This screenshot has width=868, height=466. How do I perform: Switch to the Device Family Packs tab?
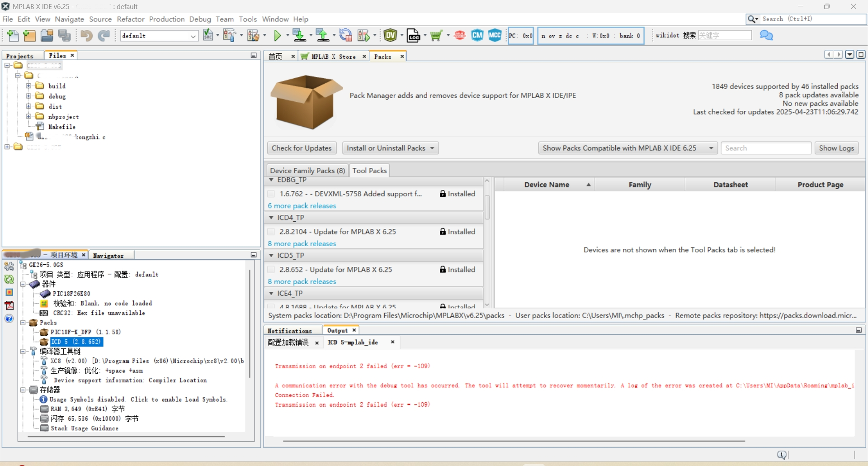tap(307, 170)
